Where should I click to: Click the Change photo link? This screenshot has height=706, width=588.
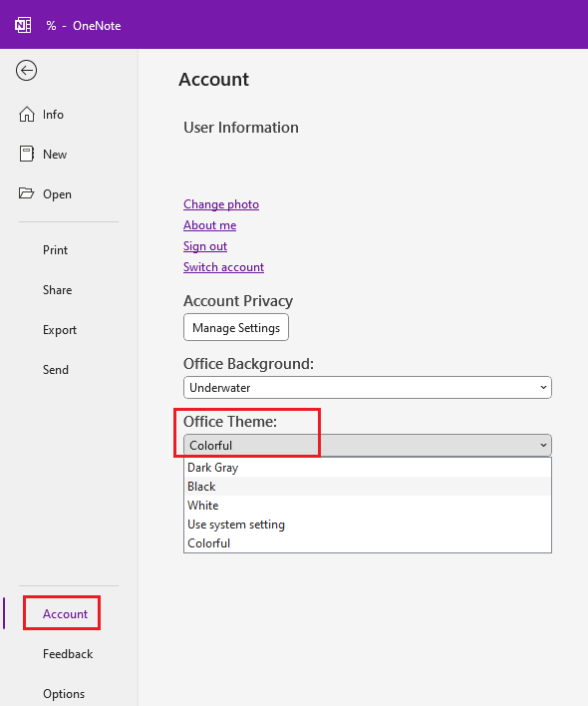[221, 204]
